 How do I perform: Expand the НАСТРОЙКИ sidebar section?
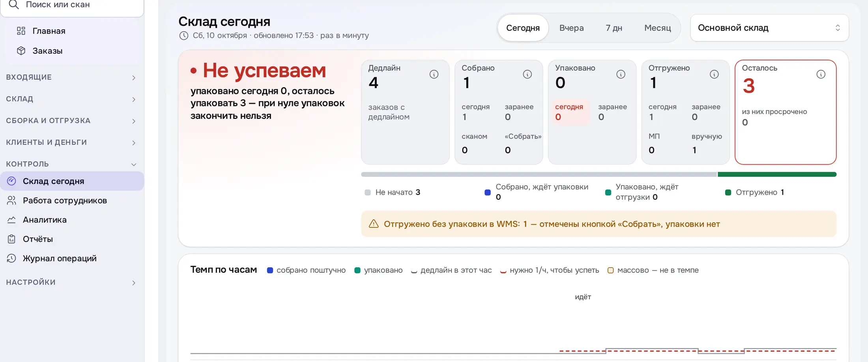pos(71,282)
